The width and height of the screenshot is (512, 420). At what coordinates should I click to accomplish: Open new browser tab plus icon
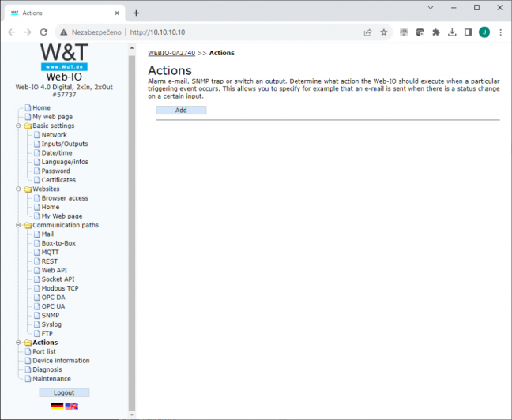point(136,13)
